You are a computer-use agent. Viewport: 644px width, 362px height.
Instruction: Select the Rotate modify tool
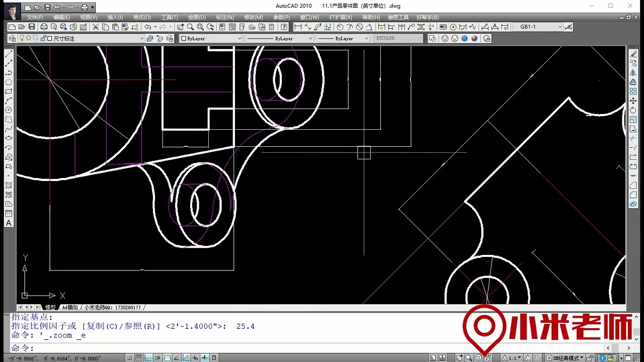click(x=633, y=110)
